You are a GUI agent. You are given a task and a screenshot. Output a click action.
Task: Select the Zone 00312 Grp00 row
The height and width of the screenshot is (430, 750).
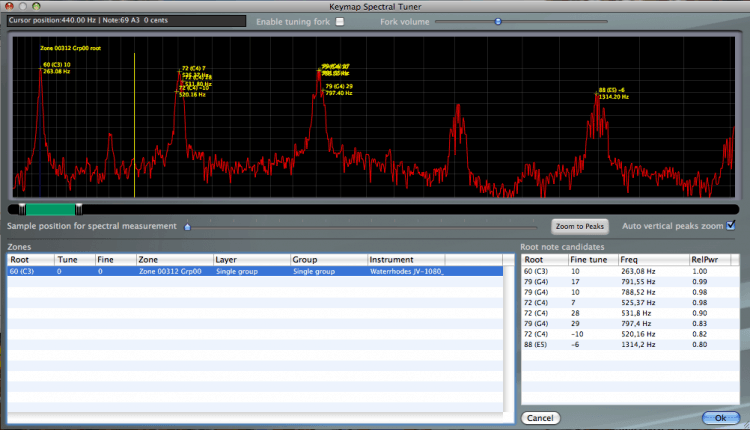(x=254, y=271)
